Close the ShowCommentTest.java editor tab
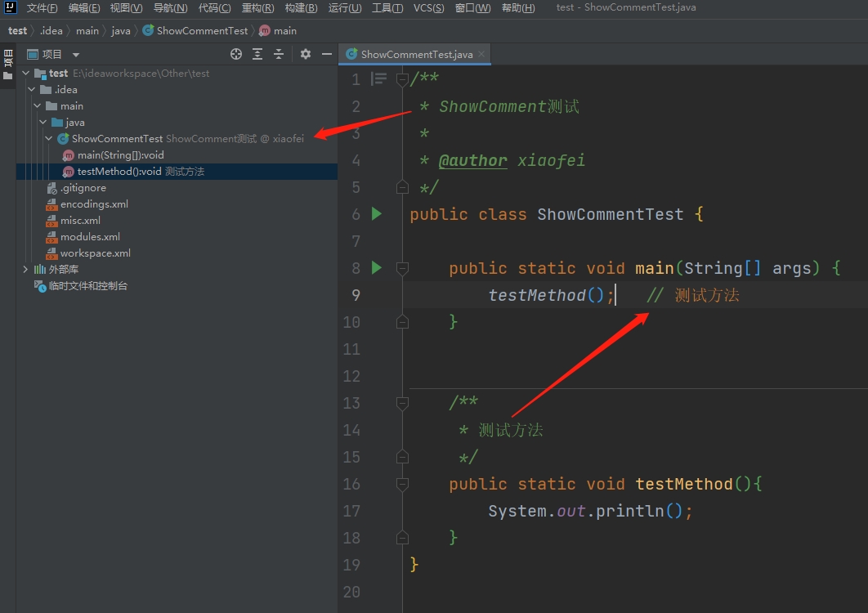The height and width of the screenshot is (613, 868). click(x=482, y=55)
